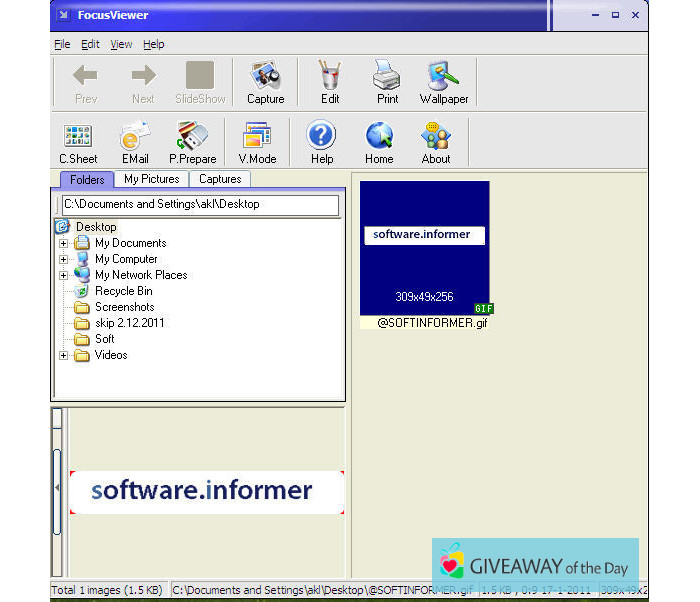700x602 pixels.
Task: Expand the Videos folder node
Action: 64,355
